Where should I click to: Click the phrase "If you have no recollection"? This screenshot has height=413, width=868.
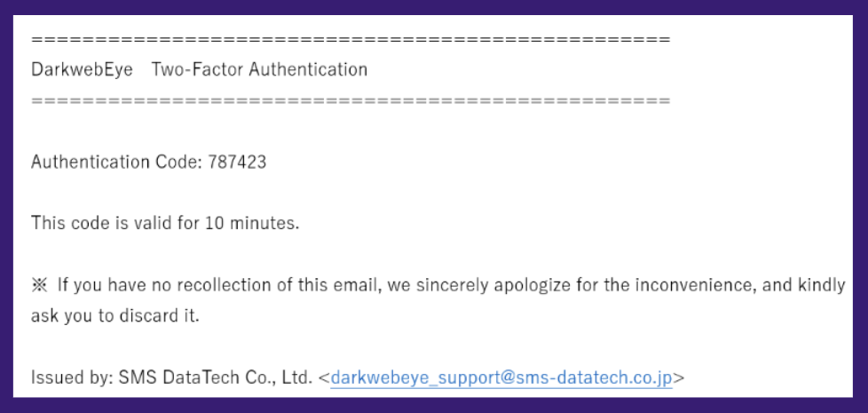154,285
